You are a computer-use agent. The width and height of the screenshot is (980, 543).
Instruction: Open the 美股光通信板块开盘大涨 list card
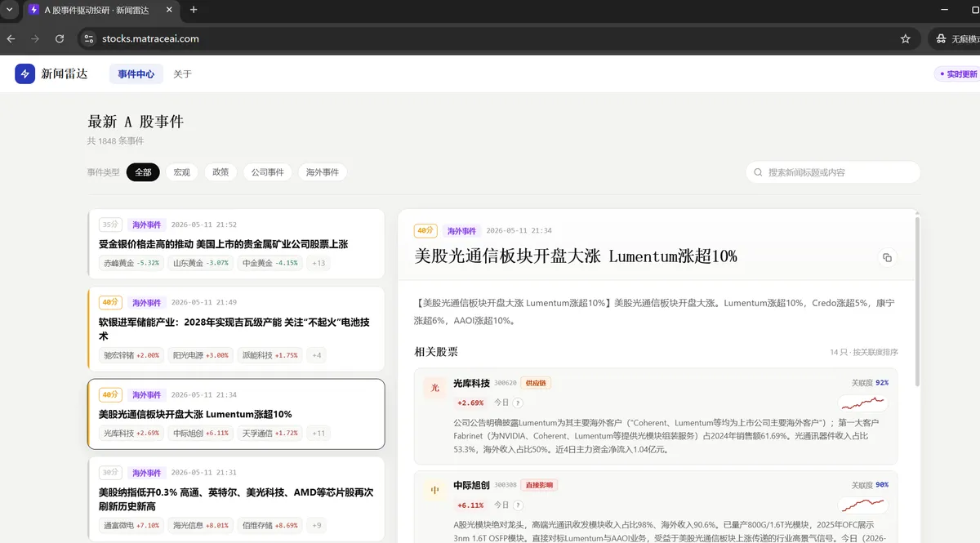pos(236,414)
